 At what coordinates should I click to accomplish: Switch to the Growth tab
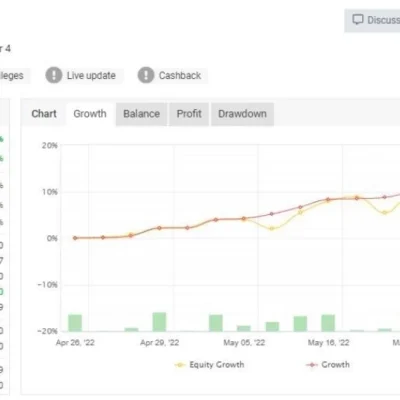point(90,114)
